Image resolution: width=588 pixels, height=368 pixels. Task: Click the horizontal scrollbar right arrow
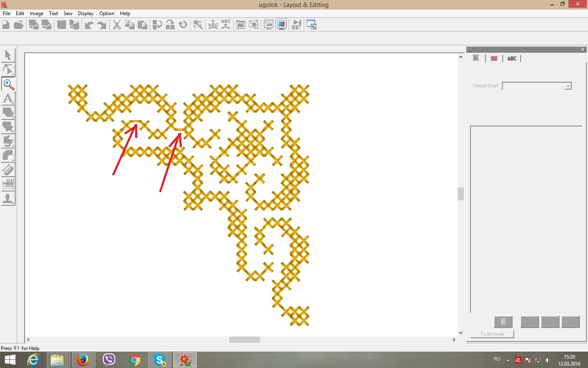454,339
